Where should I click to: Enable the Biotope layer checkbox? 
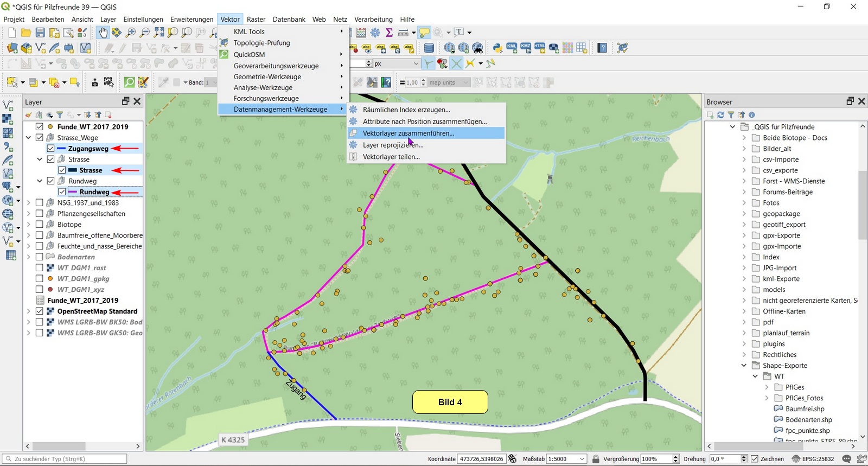[40, 225]
